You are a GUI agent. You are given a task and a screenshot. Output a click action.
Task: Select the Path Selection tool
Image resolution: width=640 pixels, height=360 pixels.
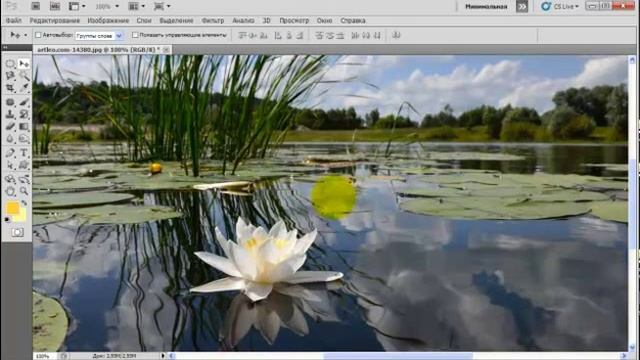coord(10,165)
